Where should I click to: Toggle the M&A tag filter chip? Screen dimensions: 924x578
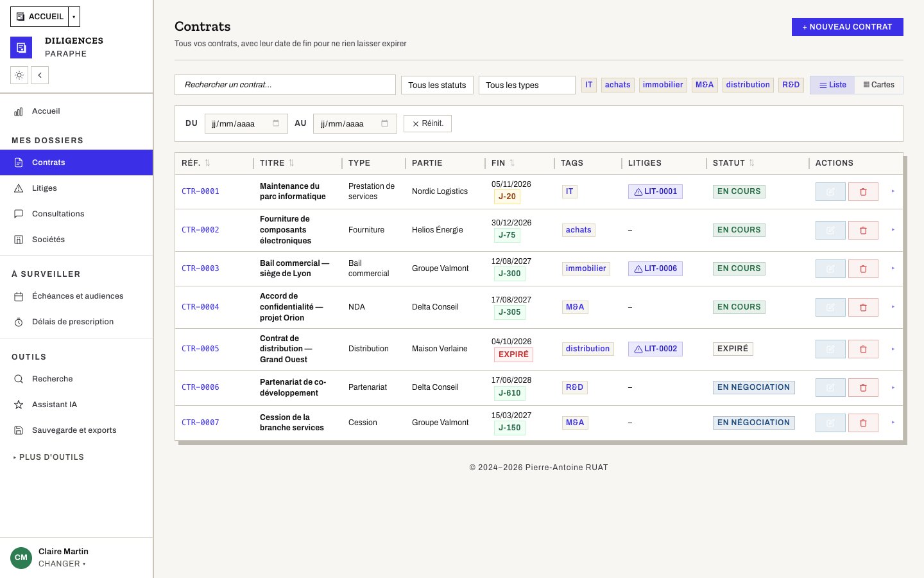tap(705, 85)
